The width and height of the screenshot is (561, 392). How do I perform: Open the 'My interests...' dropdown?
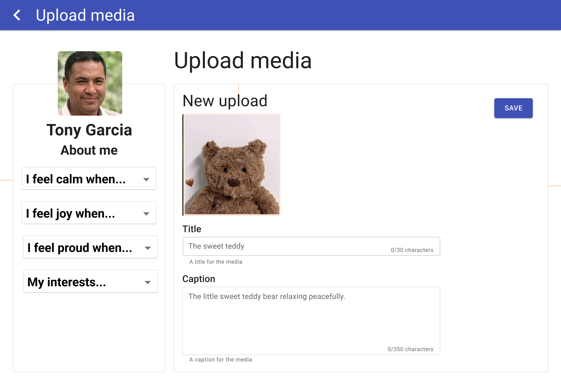90,281
